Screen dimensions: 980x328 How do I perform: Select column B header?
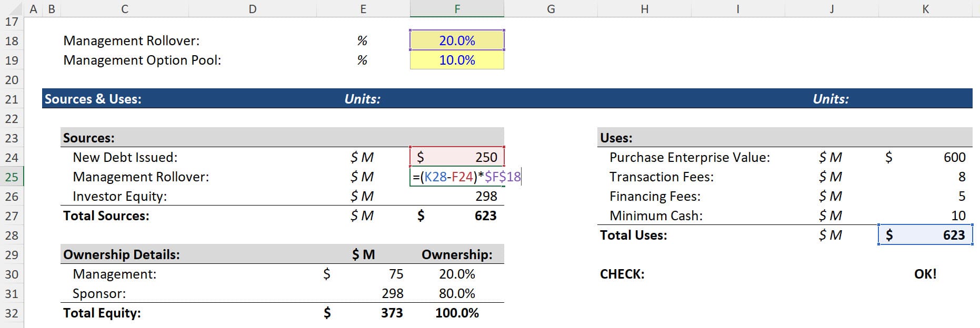coord(52,8)
